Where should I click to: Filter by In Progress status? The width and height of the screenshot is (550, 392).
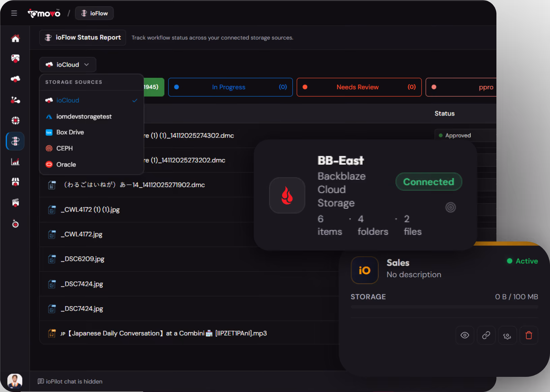[231, 87]
